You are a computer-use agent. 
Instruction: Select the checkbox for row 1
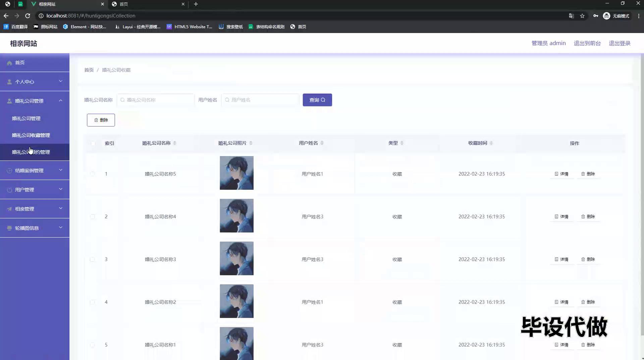coord(93,174)
